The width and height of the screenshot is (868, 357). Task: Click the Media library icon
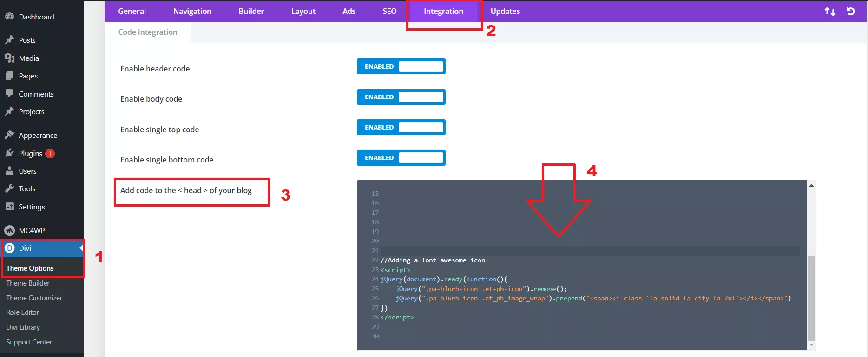pyautogui.click(x=9, y=58)
